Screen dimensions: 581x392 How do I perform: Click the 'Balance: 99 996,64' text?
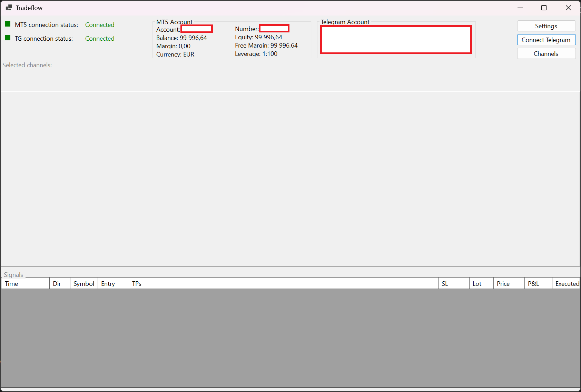pos(181,38)
